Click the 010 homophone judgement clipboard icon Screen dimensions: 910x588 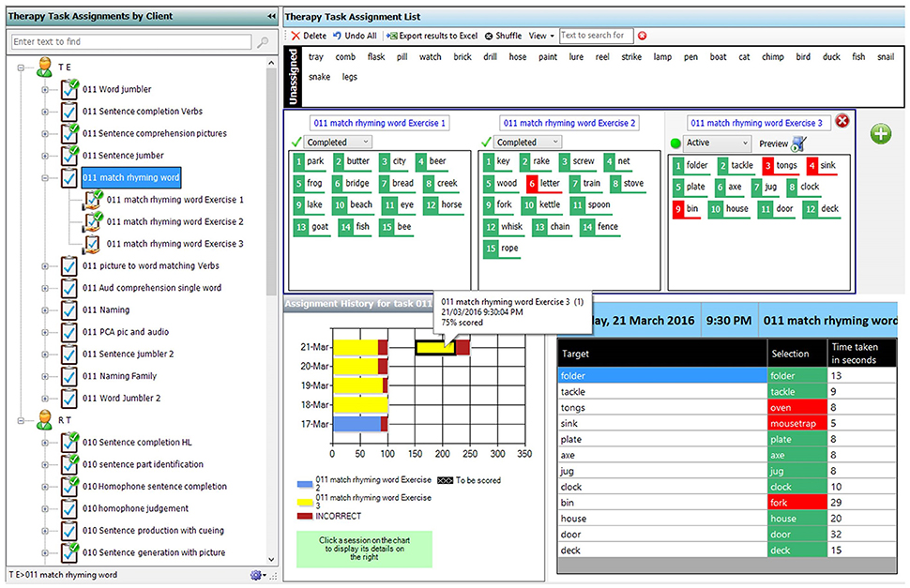(x=69, y=508)
